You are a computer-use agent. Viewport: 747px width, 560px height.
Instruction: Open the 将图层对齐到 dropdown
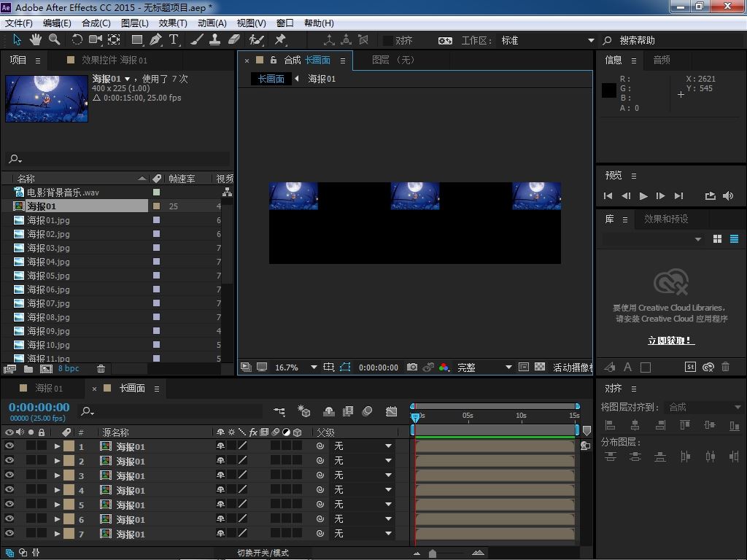(x=704, y=407)
